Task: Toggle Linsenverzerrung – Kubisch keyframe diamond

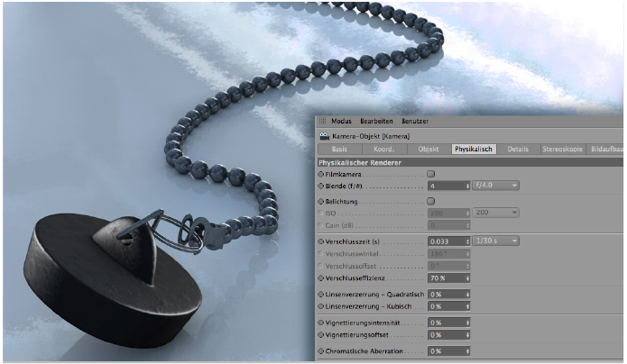Action: [320, 306]
